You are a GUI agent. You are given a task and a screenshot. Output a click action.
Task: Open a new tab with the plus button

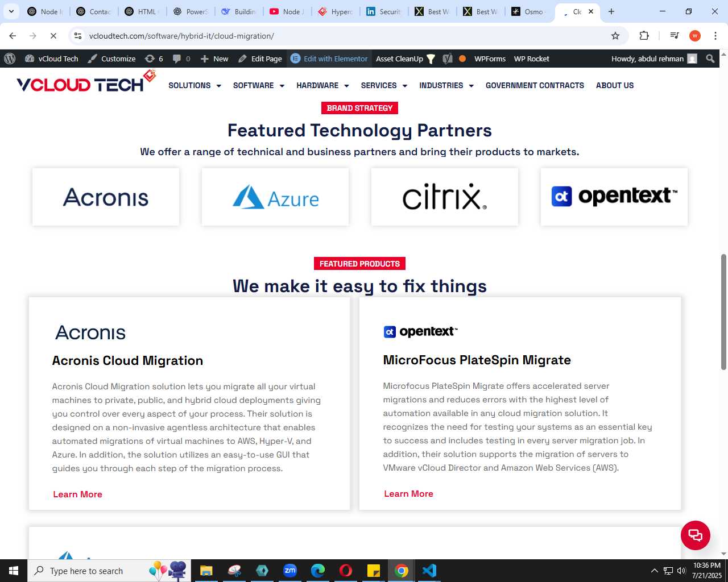pyautogui.click(x=611, y=11)
